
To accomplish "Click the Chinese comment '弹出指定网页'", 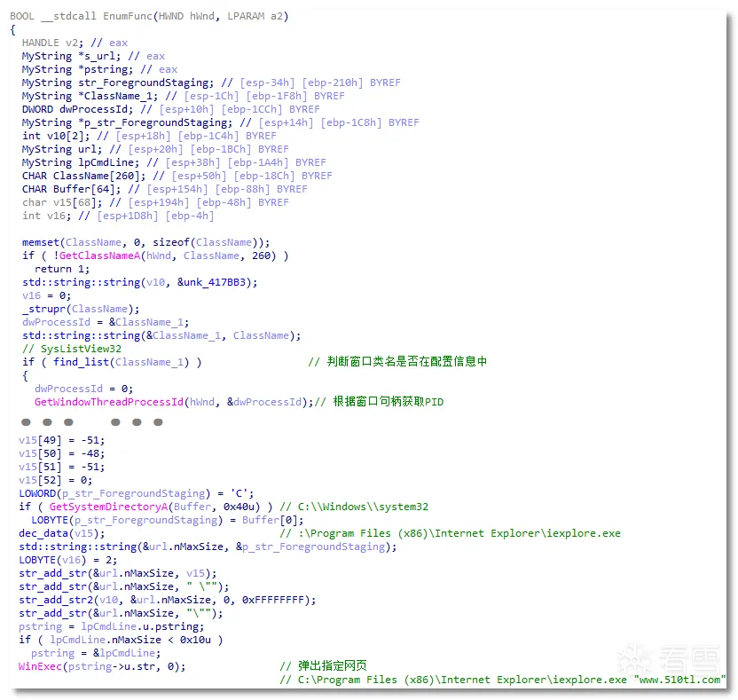I will point(332,666).
